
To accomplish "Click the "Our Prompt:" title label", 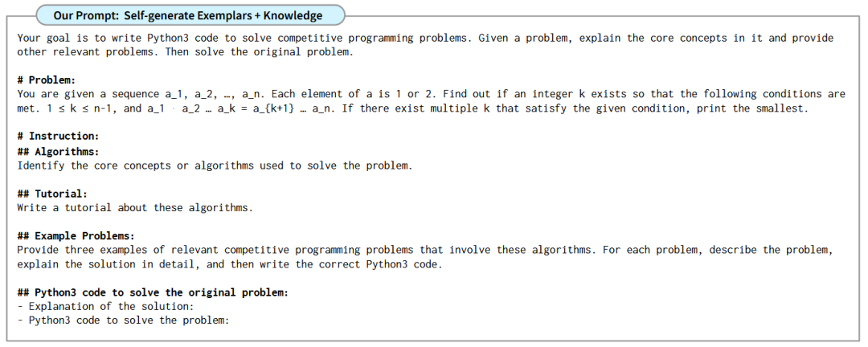I will (85, 15).
